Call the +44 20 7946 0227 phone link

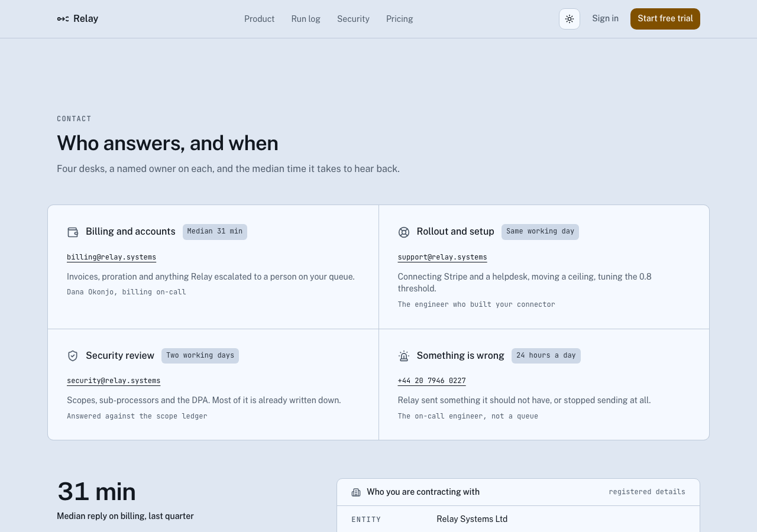click(x=432, y=381)
